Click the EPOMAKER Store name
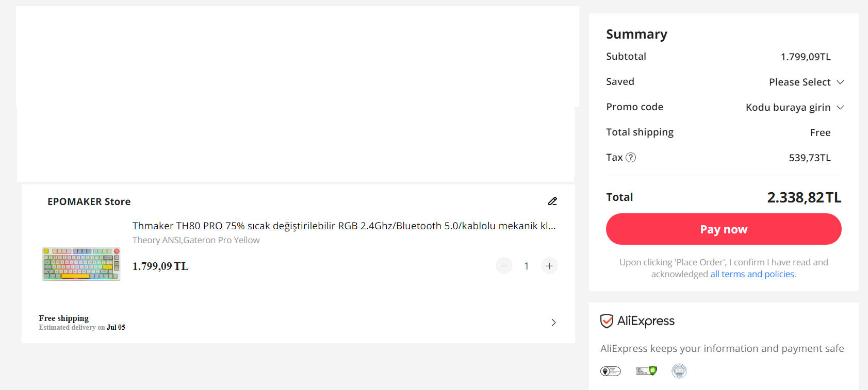Screen dimensions: 868x390 pyautogui.click(x=89, y=202)
